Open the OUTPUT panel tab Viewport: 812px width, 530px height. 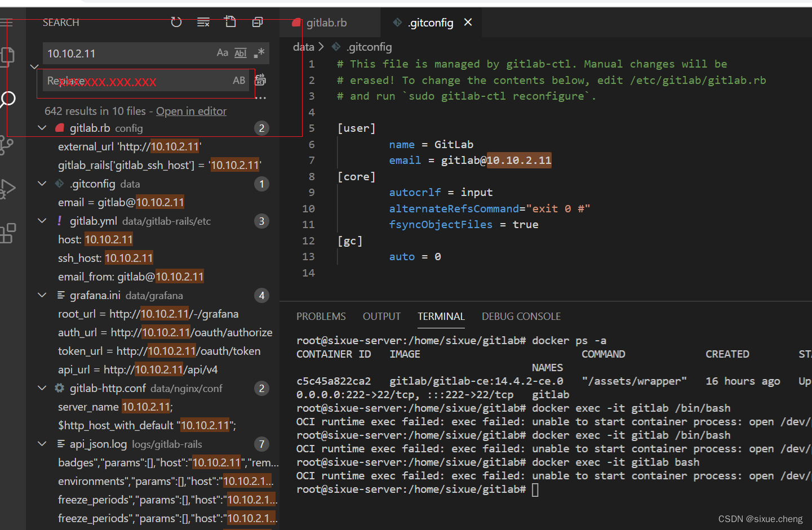[381, 317]
